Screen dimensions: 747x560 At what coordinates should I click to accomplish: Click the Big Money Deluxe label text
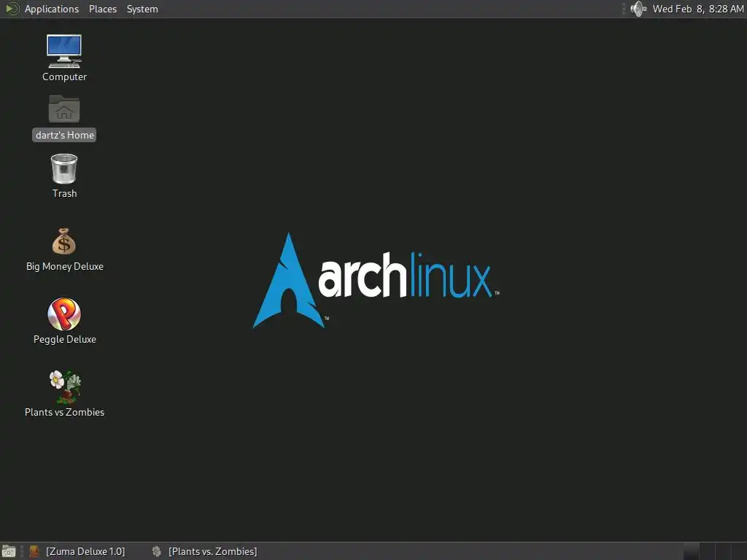tap(65, 266)
